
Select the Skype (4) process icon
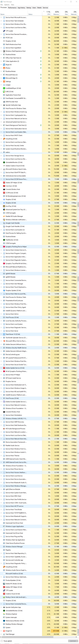point(4,65)
